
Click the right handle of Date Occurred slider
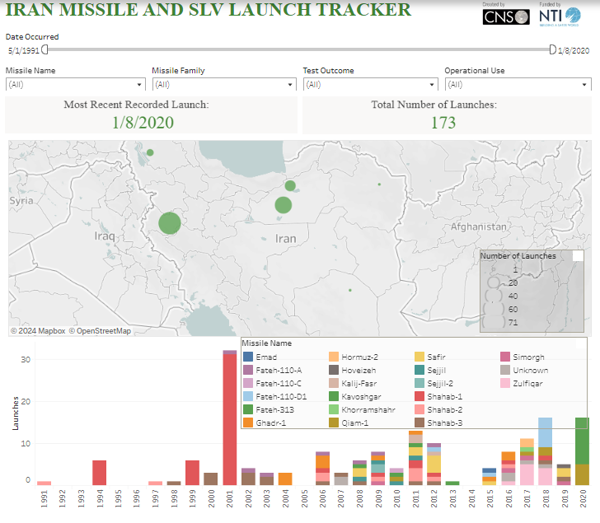pyautogui.click(x=553, y=49)
